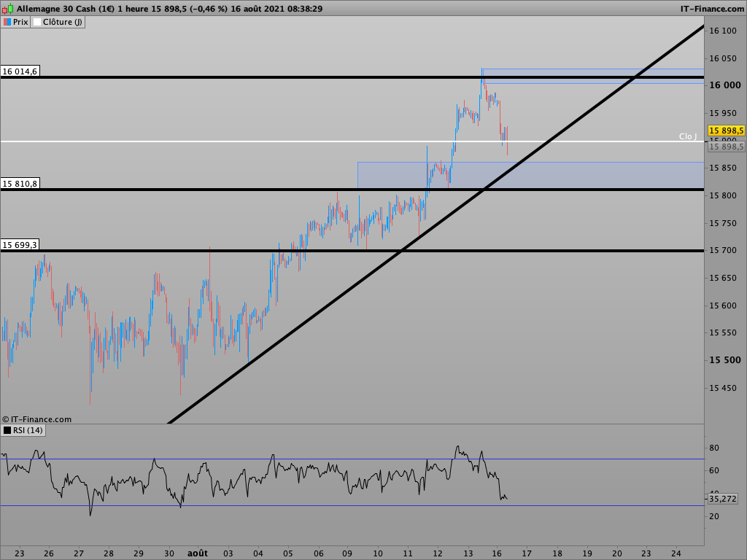Click the août month label on time axis
Image resolution: width=747 pixels, height=560 pixels.
(197, 553)
